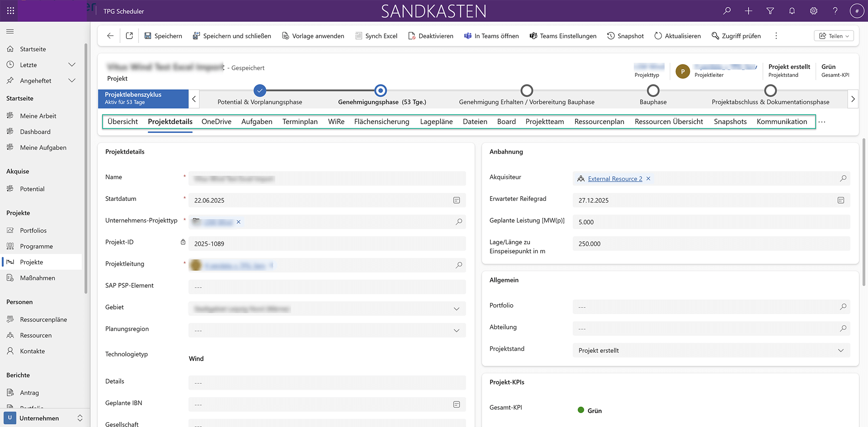Open the settings gear

pyautogui.click(x=814, y=11)
